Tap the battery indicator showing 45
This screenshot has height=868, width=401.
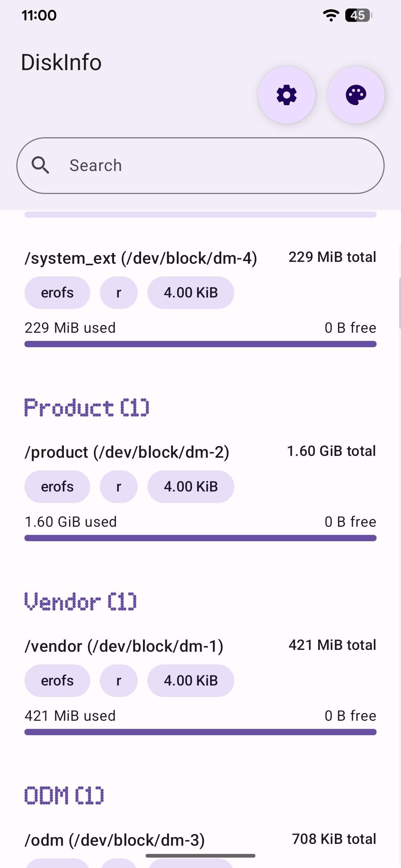[x=358, y=15]
